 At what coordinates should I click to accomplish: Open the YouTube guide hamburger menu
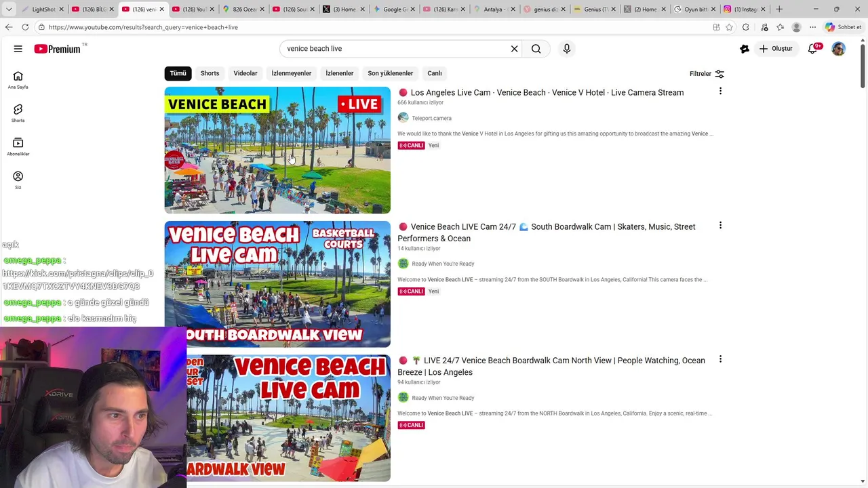coord(18,49)
